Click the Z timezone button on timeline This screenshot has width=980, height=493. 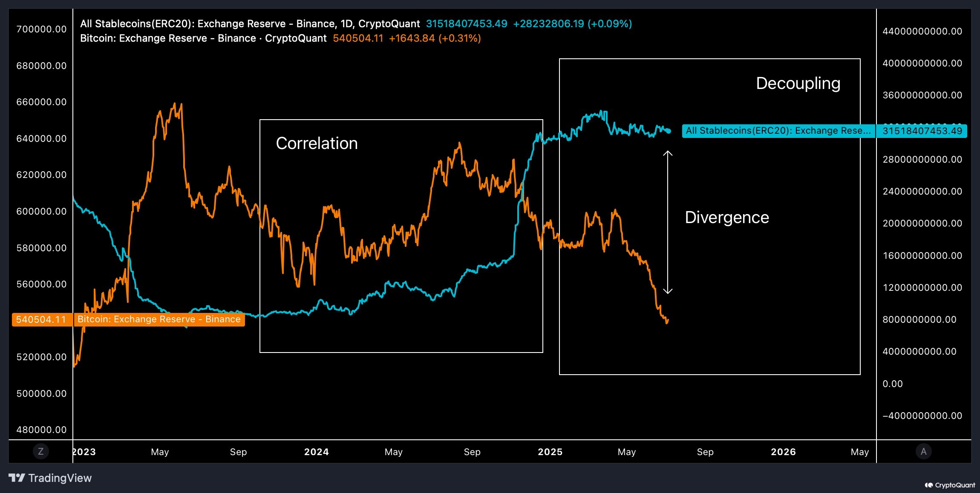[40, 452]
